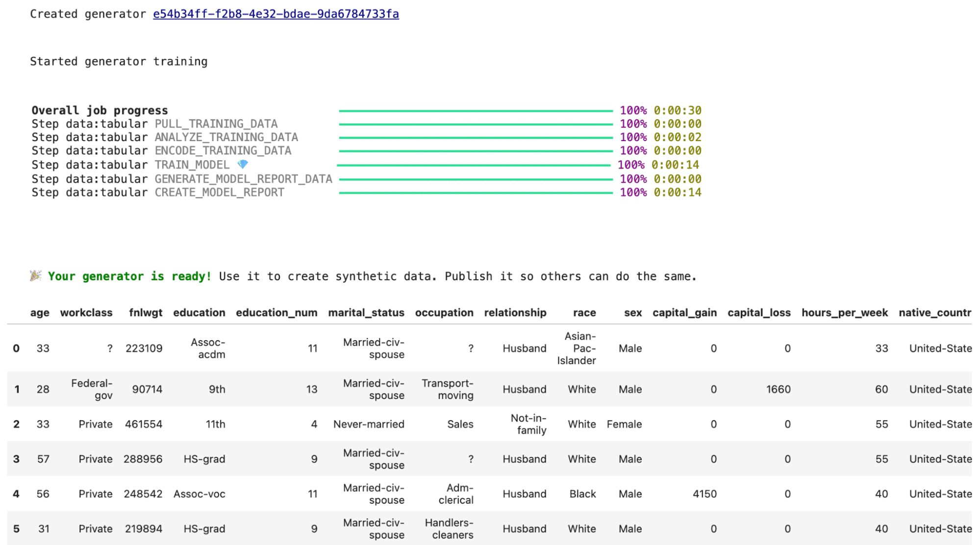
Task: Click the 'Your generator is ready!' message
Action: (x=130, y=276)
